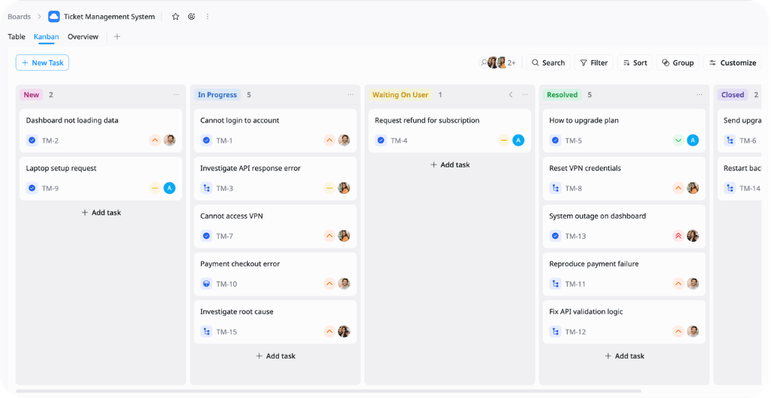This screenshot has width=771, height=398.
Task: Open the Group options dropdown
Action: click(x=678, y=62)
